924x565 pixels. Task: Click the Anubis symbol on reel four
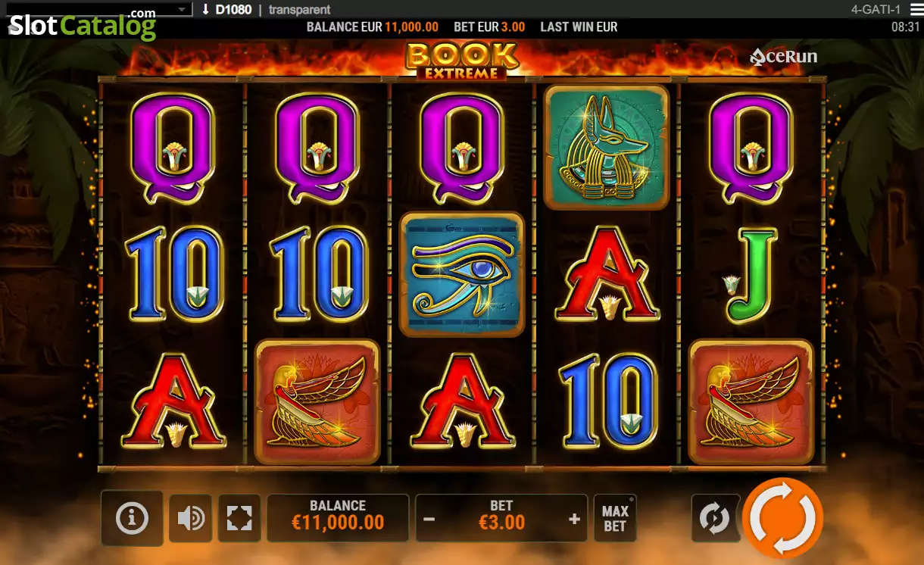click(x=606, y=147)
